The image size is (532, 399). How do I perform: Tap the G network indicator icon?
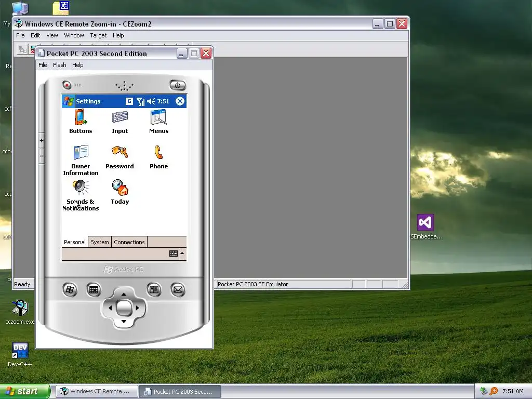click(129, 101)
